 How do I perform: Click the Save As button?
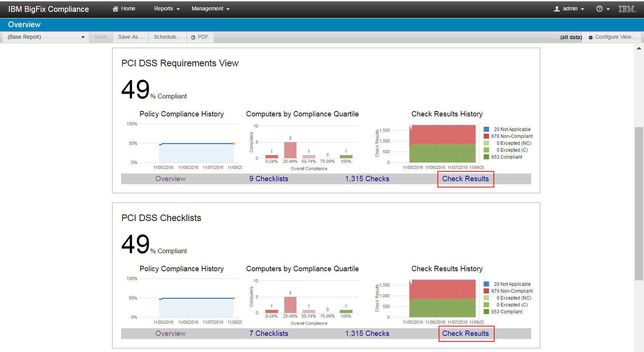pos(130,37)
